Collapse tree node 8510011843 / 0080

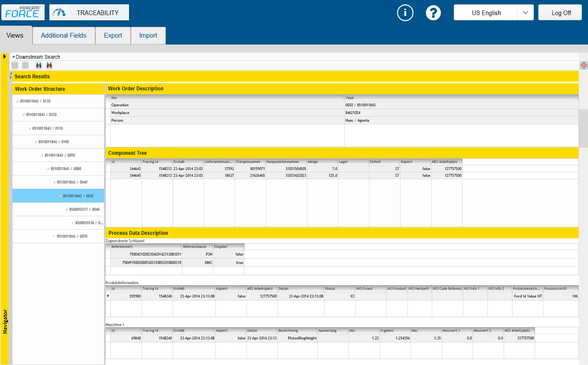coord(48,169)
